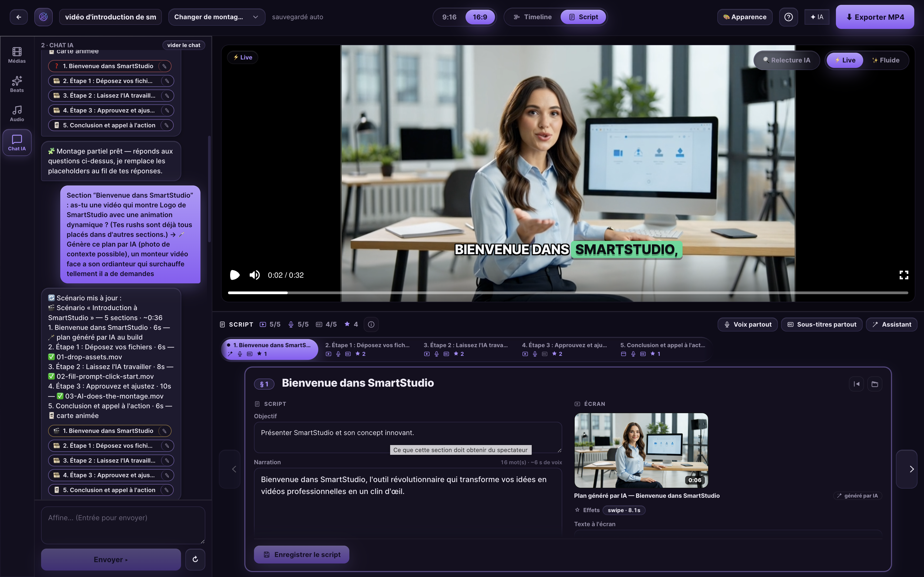Go to section start icon in section card
Viewport: 924px width, 577px height.
pyautogui.click(x=856, y=384)
